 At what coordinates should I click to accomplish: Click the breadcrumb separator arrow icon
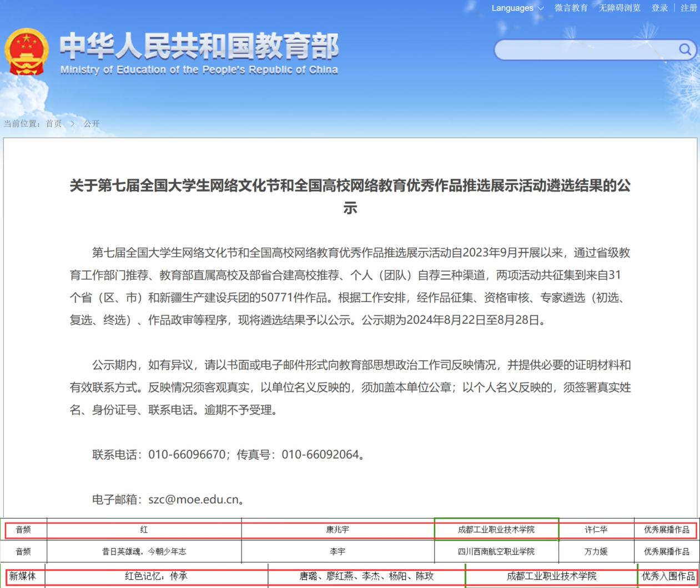73,123
